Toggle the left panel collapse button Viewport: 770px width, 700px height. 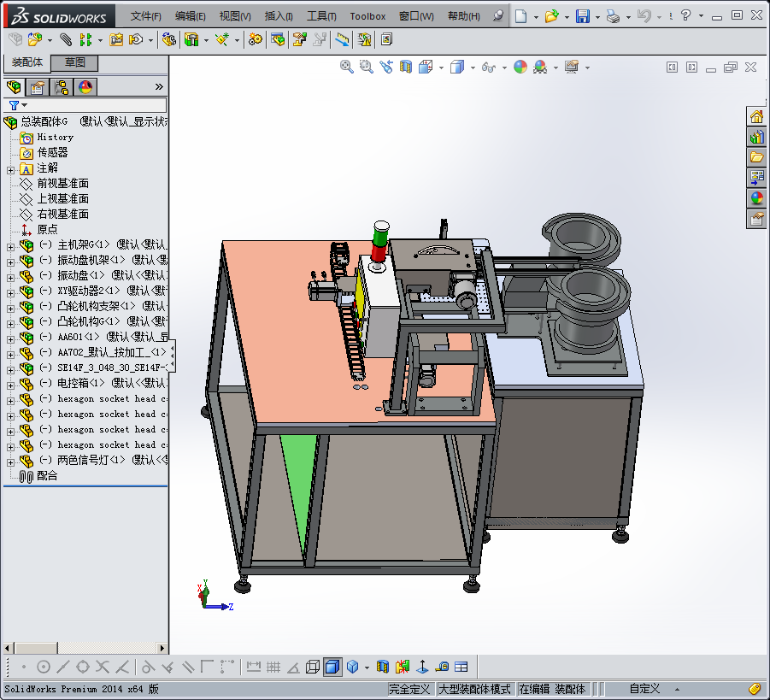point(672,68)
